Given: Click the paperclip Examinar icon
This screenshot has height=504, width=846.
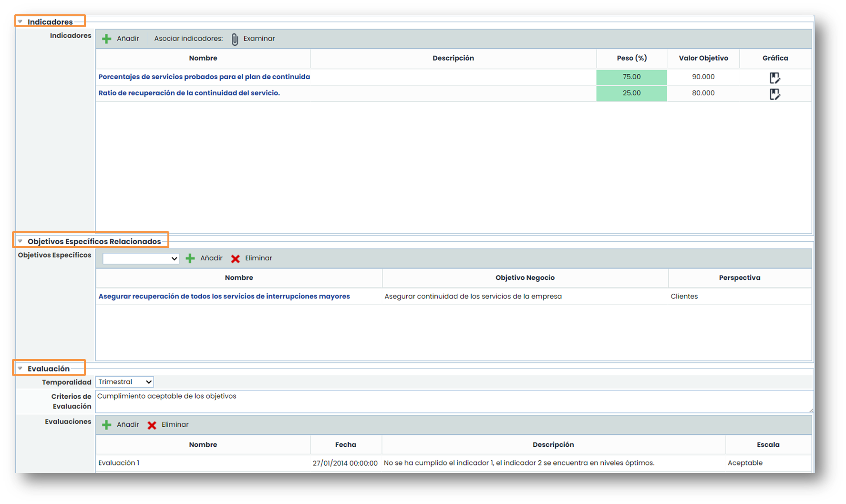Looking at the screenshot, I should 235,39.
